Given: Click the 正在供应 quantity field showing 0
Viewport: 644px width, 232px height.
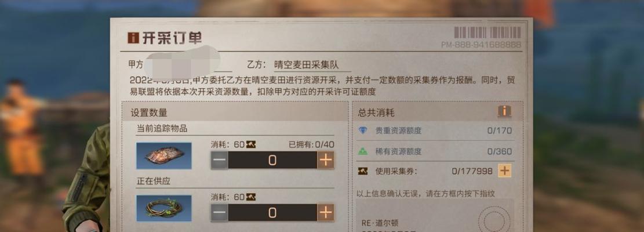Looking at the screenshot, I should [x=272, y=213].
